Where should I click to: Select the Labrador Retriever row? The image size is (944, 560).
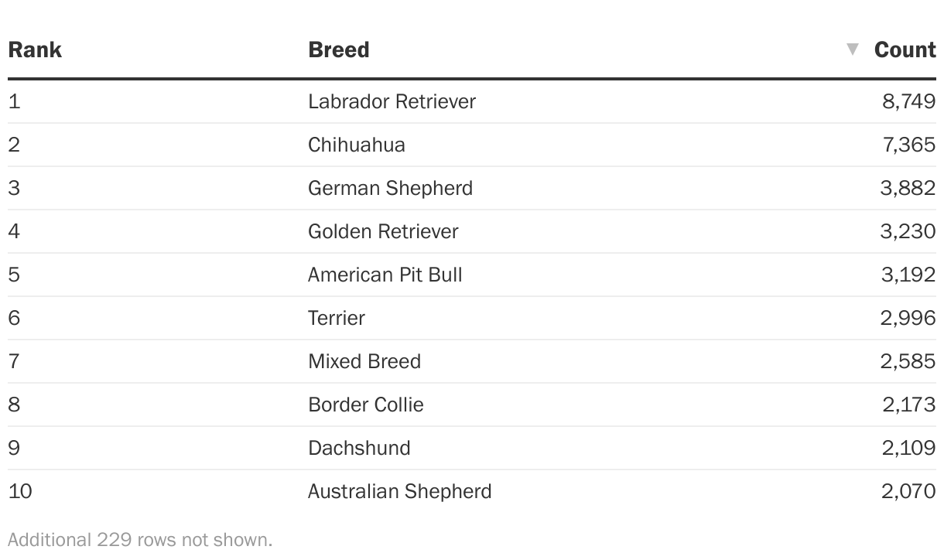pyautogui.click(x=472, y=101)
